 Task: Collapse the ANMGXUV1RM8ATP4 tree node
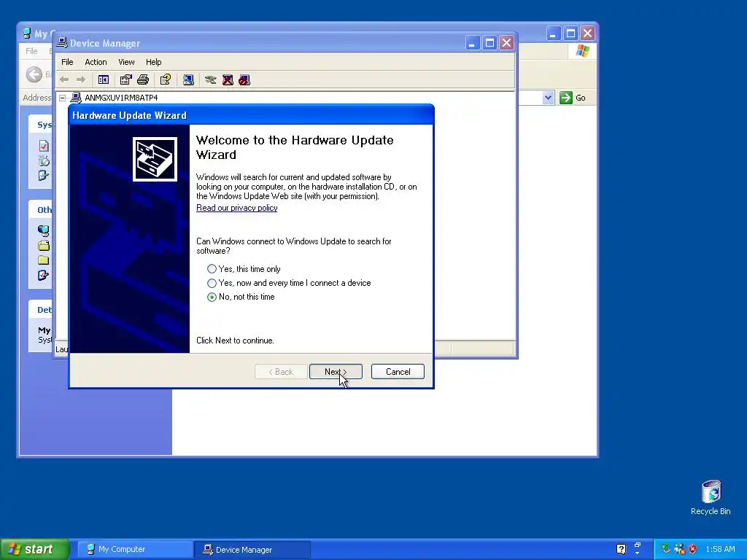(x=63, y=98)
